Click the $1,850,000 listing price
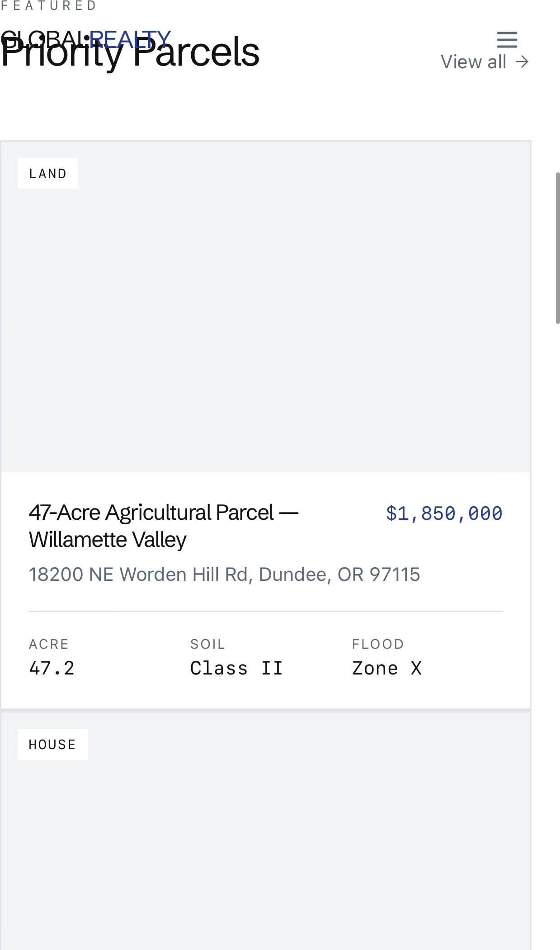Image resolution: width=560 pixels, height=950 pixels. pyautogui.click(x=444, y=513)
